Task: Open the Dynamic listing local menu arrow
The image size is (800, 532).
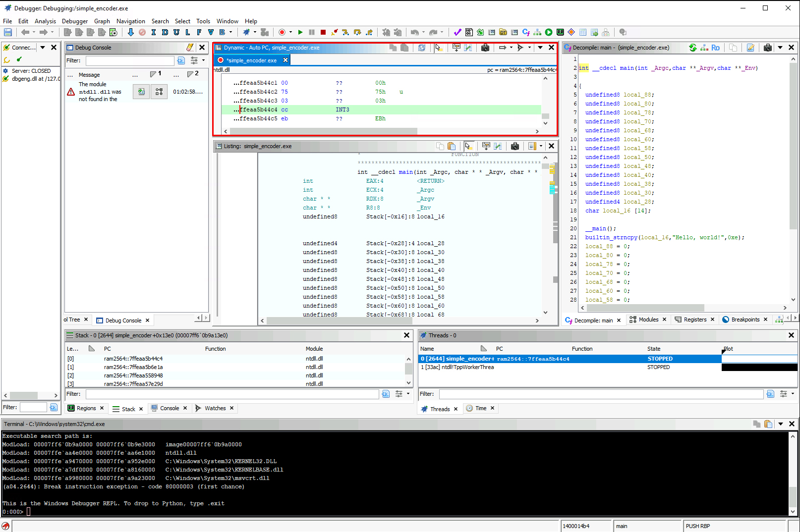Action: tap(540, 48)
